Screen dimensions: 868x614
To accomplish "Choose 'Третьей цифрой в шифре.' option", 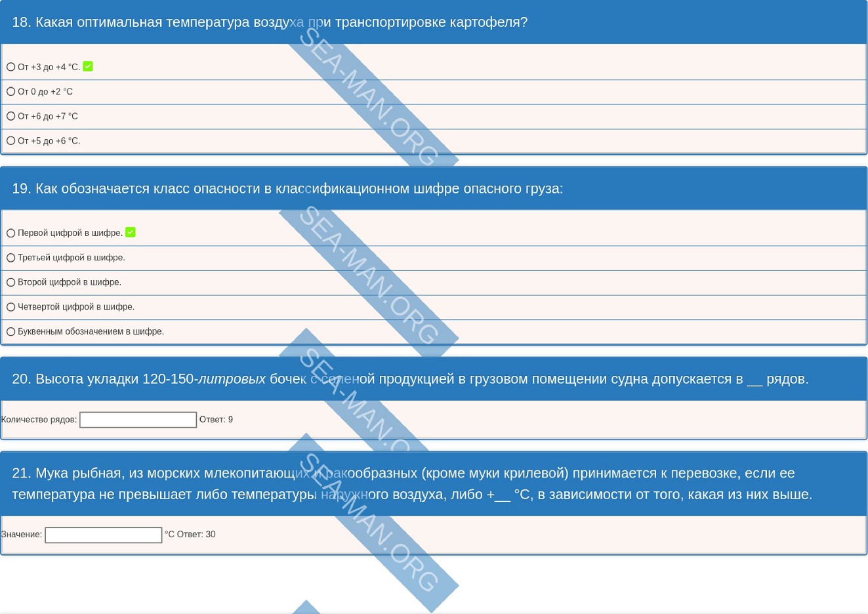I will click(10, 258).
